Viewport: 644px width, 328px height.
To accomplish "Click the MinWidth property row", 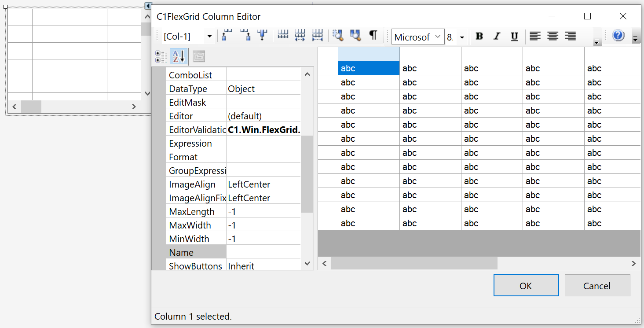I will click(234, 239).
